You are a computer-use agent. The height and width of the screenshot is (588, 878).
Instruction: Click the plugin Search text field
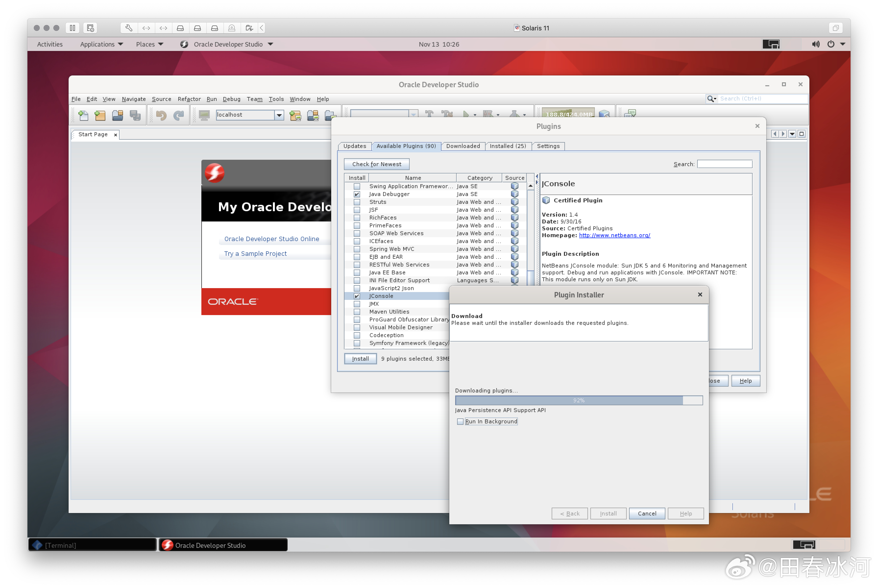pyautogui.click(x=724, y=164)
